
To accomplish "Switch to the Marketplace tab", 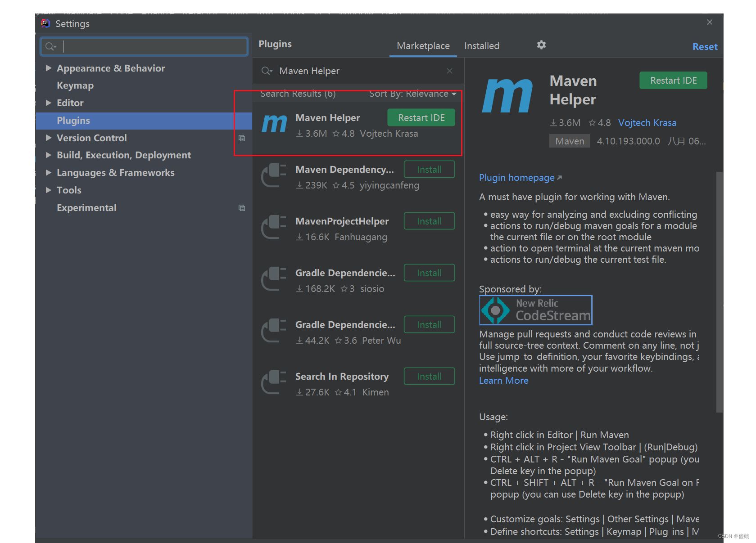I will 423,46.
